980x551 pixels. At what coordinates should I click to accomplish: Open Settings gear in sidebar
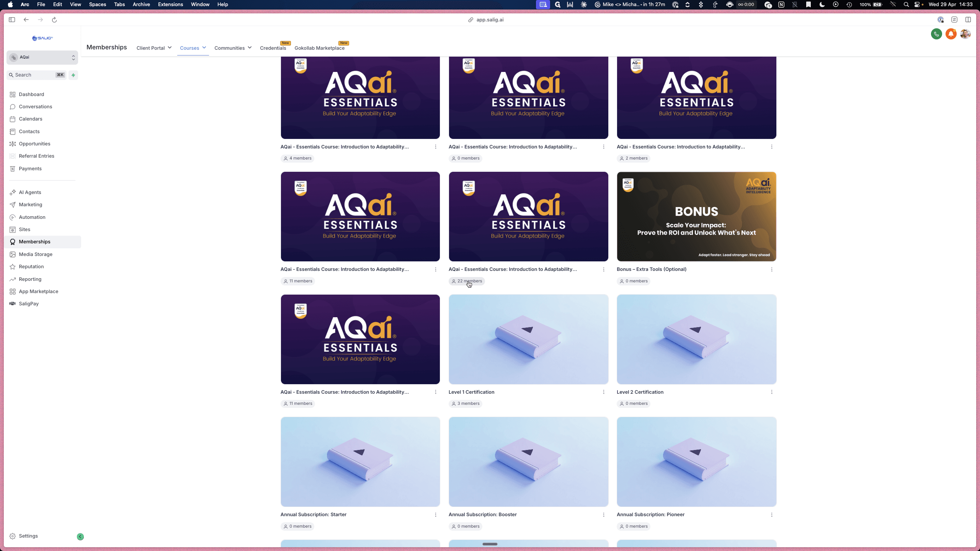coord(13,536)
